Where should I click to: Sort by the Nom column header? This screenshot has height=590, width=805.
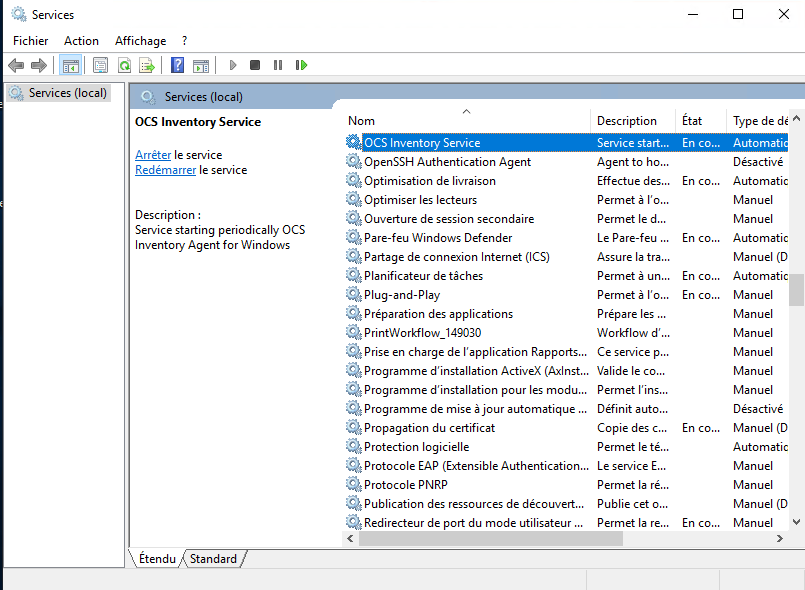coord(467,121)
